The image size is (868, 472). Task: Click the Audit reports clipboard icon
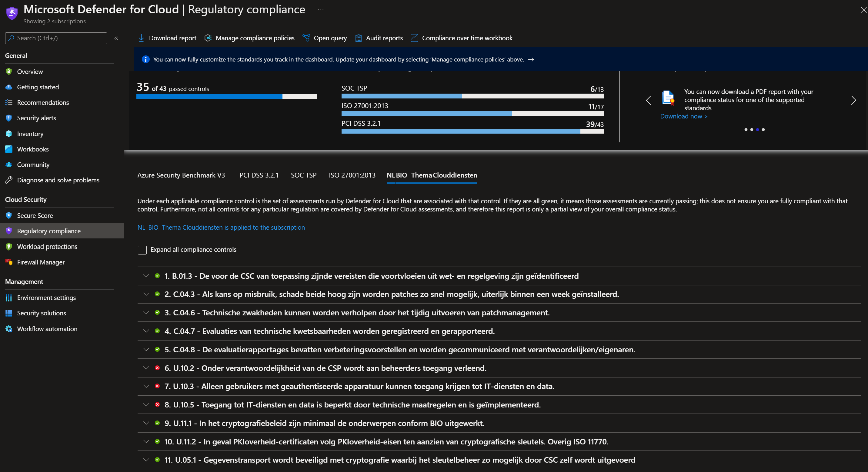coord(359,38)
